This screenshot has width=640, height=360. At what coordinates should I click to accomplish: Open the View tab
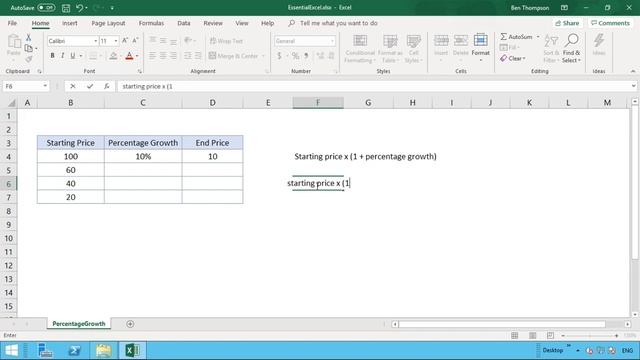[x=242, y=23]
